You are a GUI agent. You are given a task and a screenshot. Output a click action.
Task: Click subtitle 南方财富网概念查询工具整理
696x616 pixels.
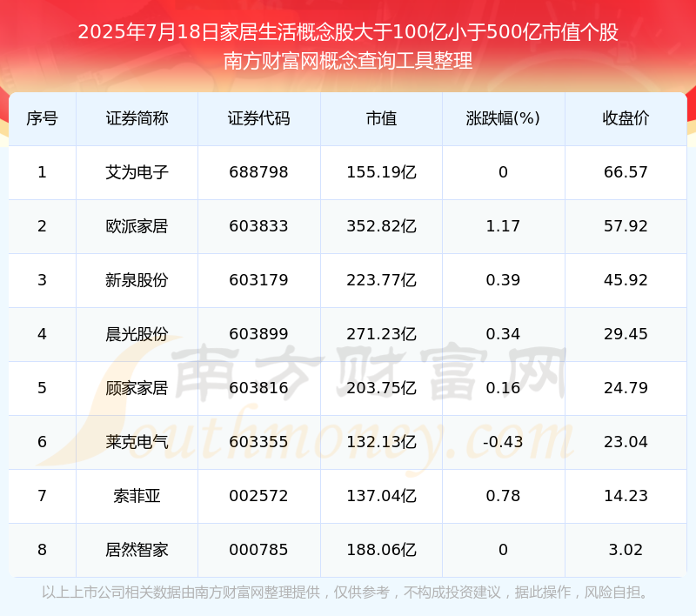tap(348, 61)
